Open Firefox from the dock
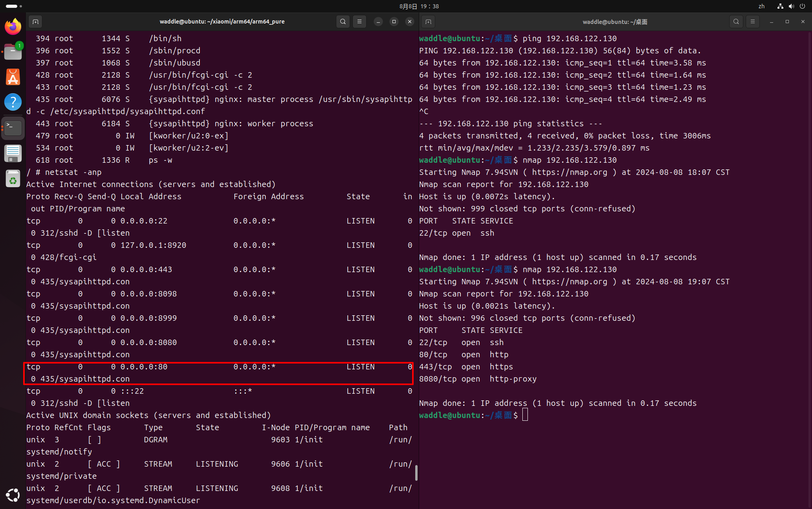 coord(13,27)
